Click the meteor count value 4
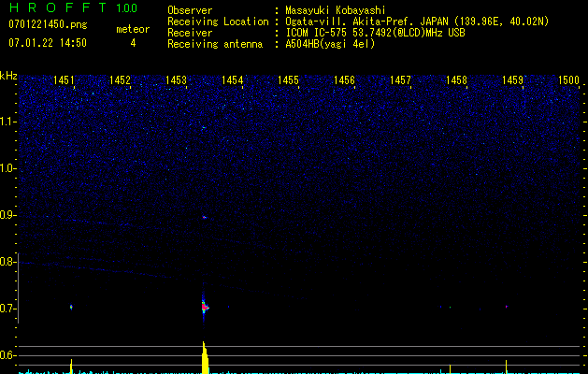 click(133, 43)
